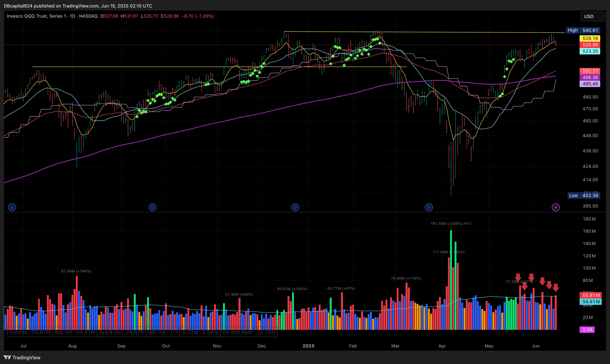
Task: Click the 160M volume axis label
Action: pyautogui.click(x=589, y=231)
